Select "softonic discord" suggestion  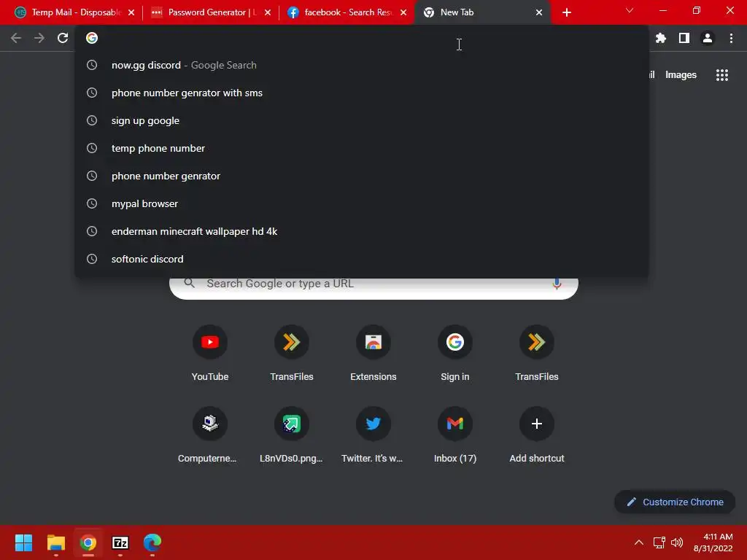pyautogui.click(x=362, y=259)
